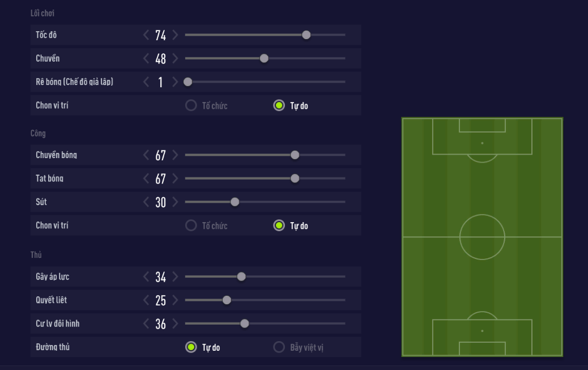
Task: Decrease the Tốc độ value with left arrow
Action: (146, 35)
